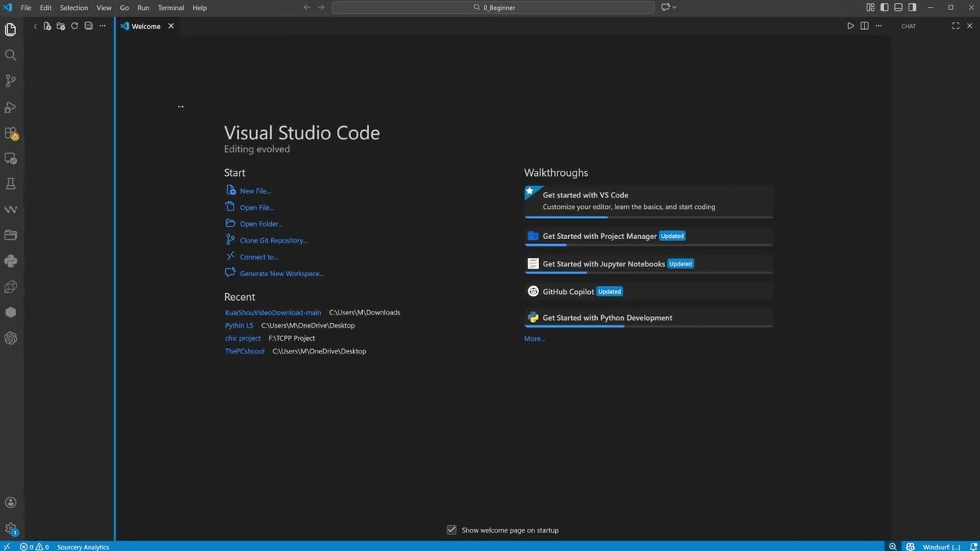Open the Run menu
This screenshot has width=980, height=551.
143,8
